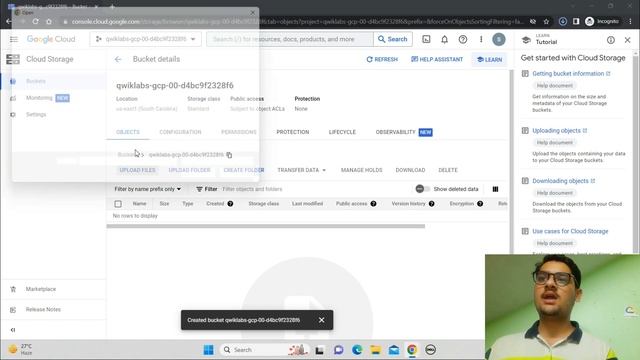Open the Google Cloud navigation menu
640x360 pixels.
[x=14, y=39]
